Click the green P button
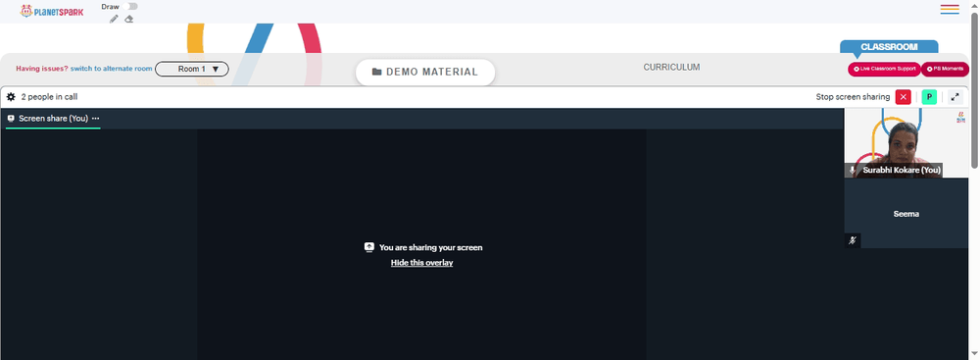 pos(929,97)
